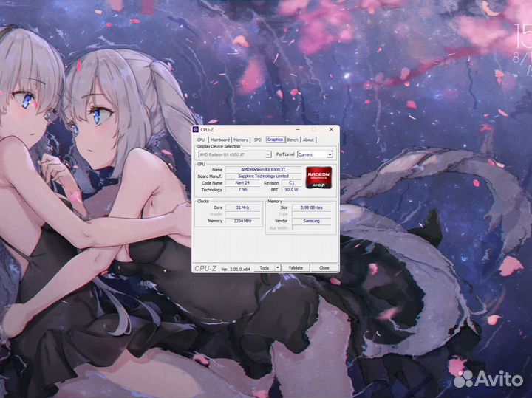Click the Validate button
Viewport: 532px width, 398px height.
pyautogui.click(x=296, y=268)
